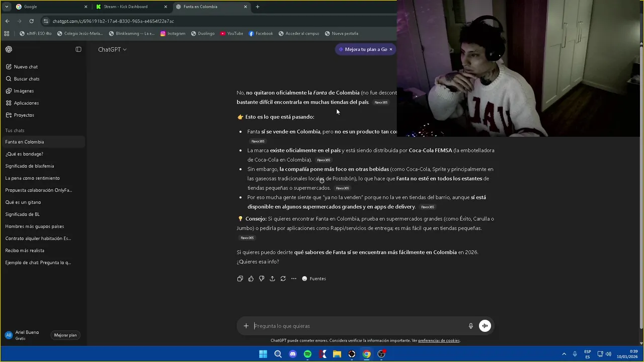Open the Facebook bookmark
The image size is (644, 362).
(261, 34)
